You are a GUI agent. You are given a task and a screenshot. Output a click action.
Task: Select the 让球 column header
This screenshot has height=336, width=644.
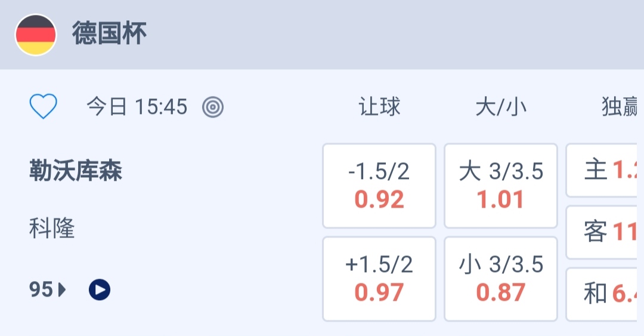[x=379, y=107]
